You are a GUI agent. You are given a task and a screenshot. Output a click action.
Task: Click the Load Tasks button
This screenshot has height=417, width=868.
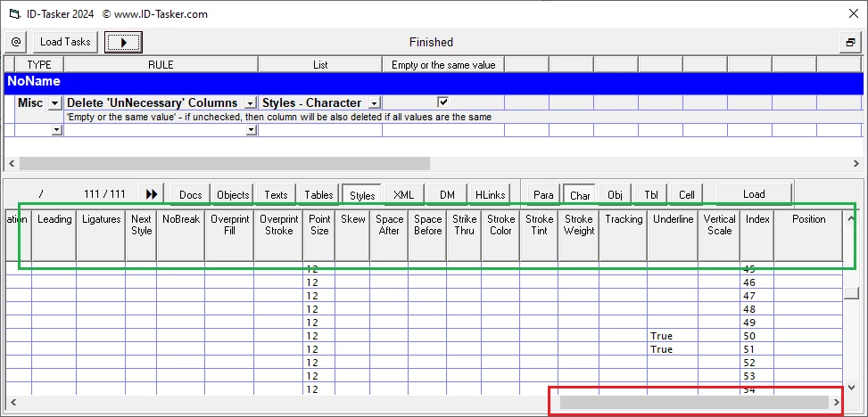[x=65, y=42]
